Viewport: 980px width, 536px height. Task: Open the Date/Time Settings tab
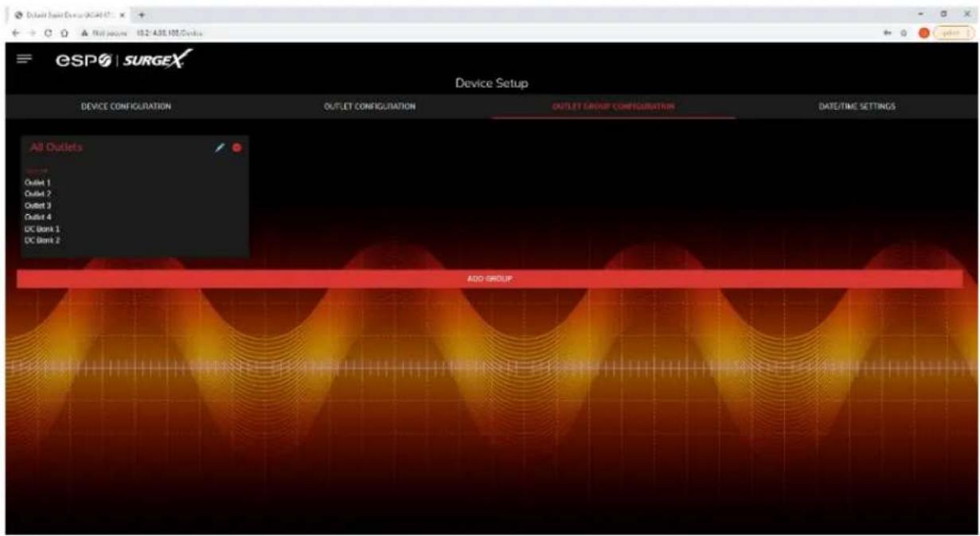[857, 106]
